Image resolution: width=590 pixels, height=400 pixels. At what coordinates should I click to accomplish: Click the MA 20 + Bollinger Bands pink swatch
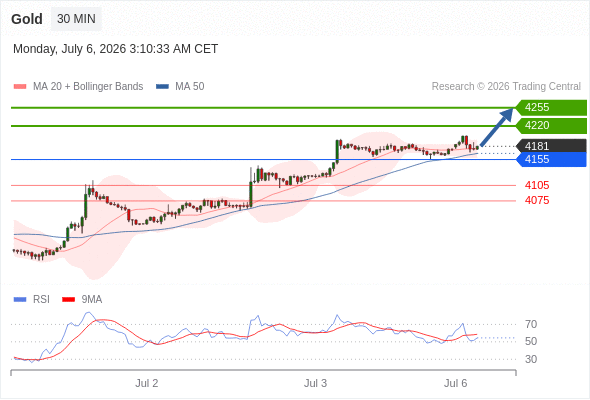pyautogui.click(x=20, y=87)
